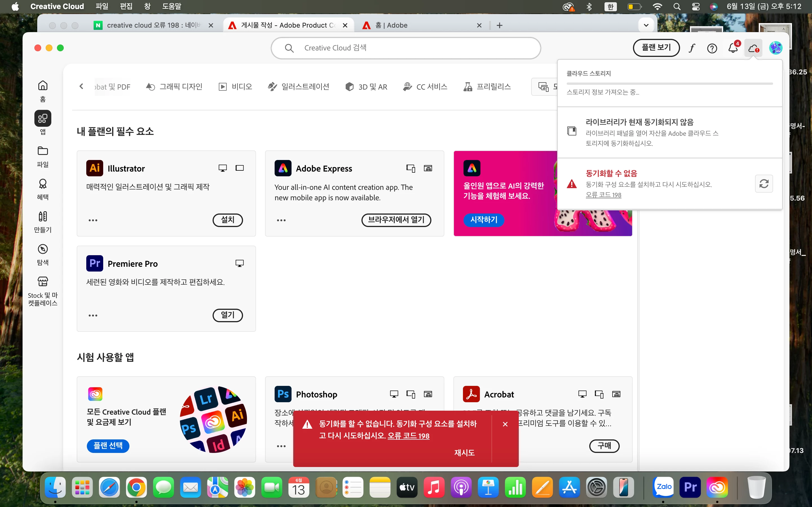Select the Files (파일) sidebar icon

coord(43,151)
